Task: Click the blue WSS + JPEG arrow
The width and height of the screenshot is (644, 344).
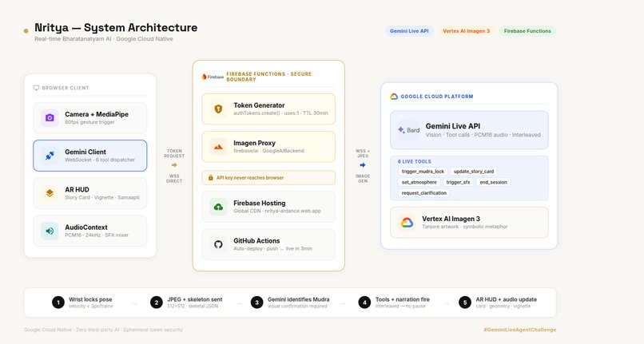Action: pyautogui.click(x=363, y=165)
